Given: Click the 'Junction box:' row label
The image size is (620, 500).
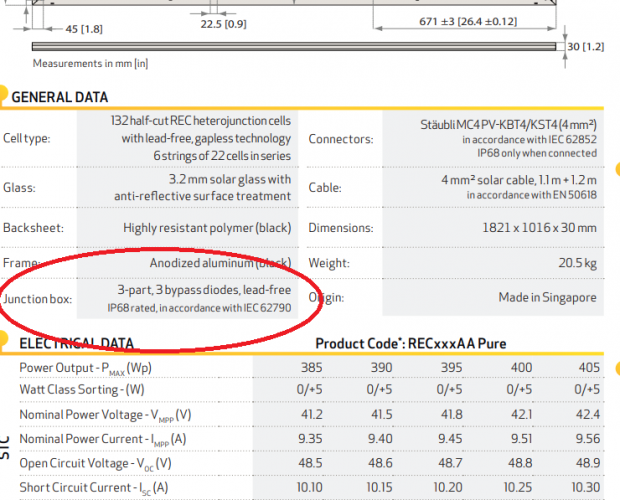Looking at the screenshot, I should pos(38,298).
